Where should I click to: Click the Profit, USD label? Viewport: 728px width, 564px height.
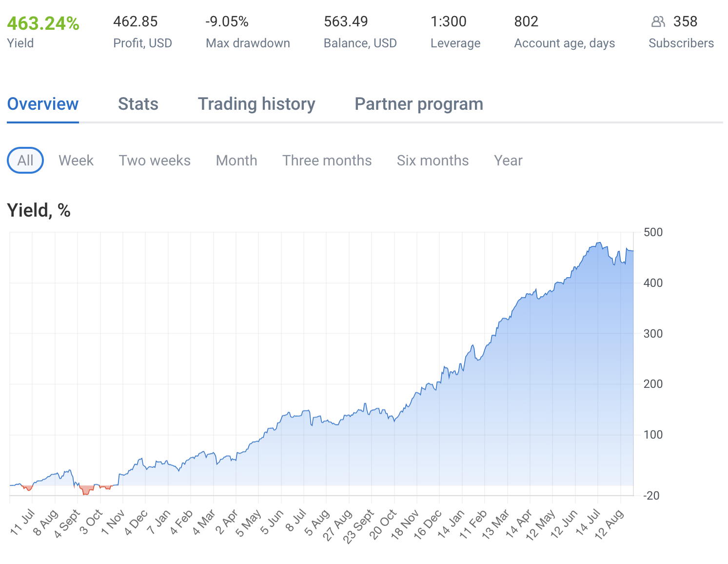(142, 43)
